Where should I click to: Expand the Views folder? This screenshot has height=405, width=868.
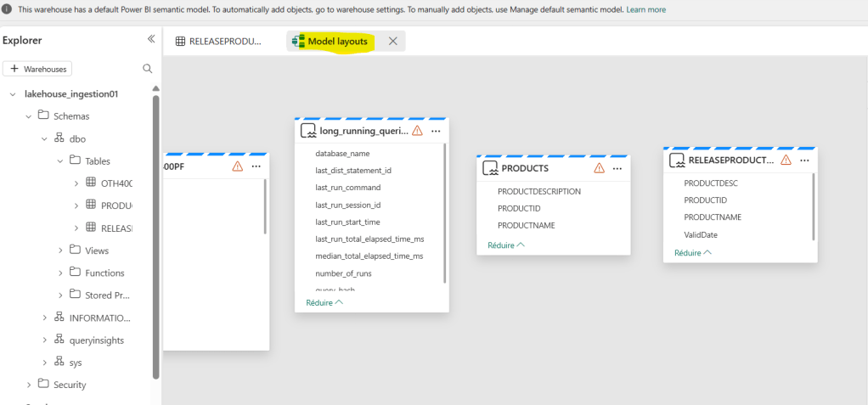coord(60,250)
